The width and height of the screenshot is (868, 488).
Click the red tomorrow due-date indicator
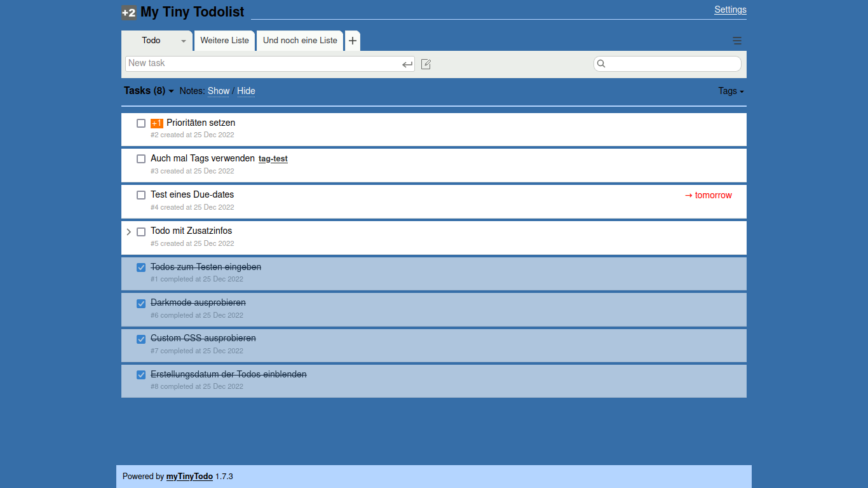pos(708,195)
